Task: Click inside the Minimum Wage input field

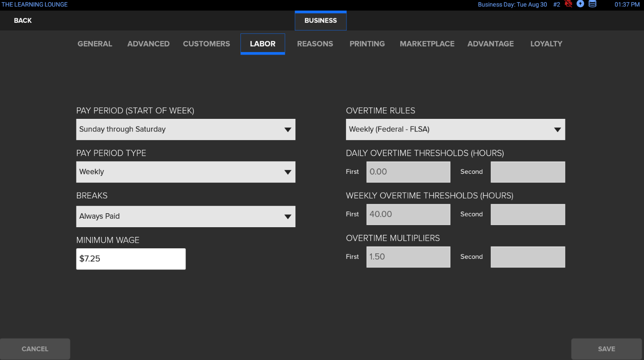Action: point(131,258)
